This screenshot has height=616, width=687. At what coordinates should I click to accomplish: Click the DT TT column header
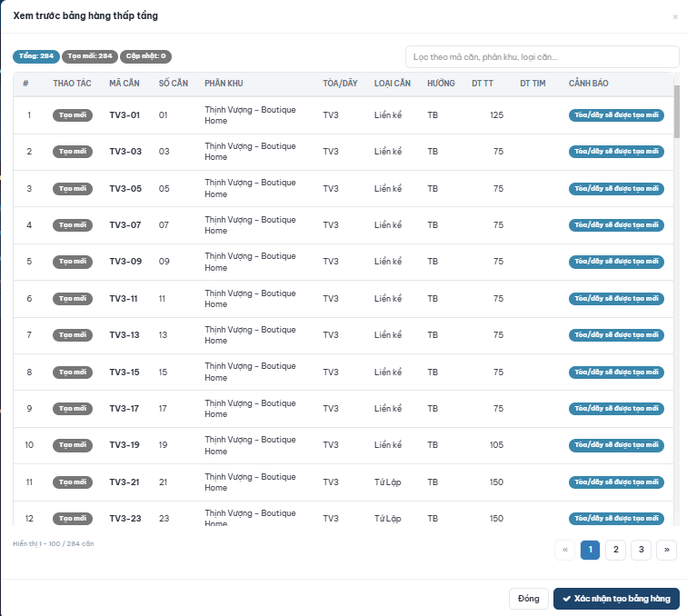point(483,84)
